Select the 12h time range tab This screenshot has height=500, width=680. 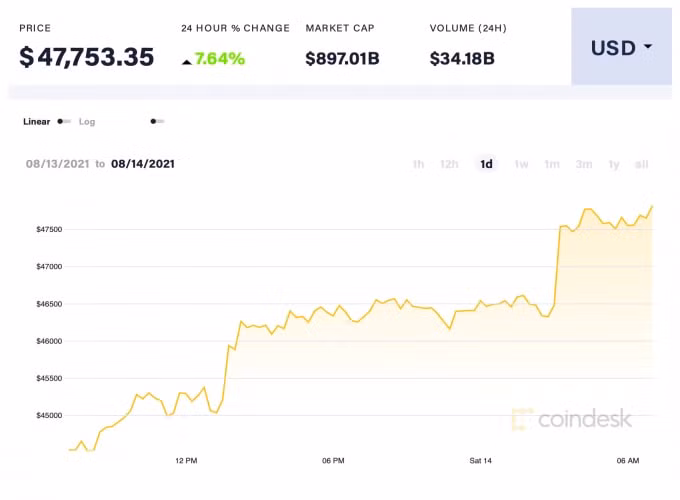coord(449,164)
